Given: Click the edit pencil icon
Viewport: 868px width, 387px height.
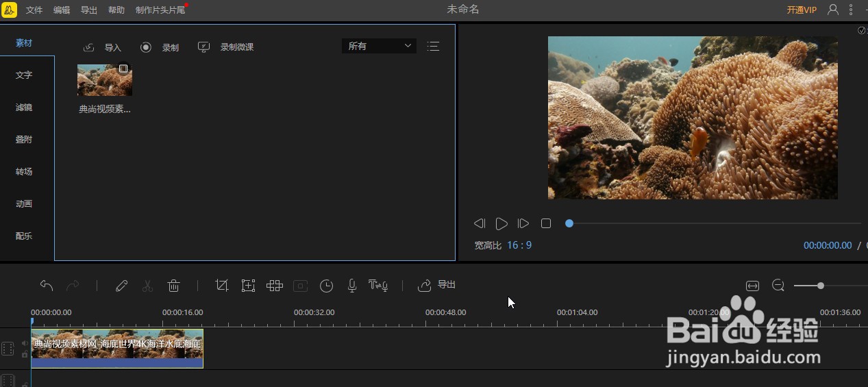Looking at the screenshot, I should pyautogui.click(x=121, y=286).
